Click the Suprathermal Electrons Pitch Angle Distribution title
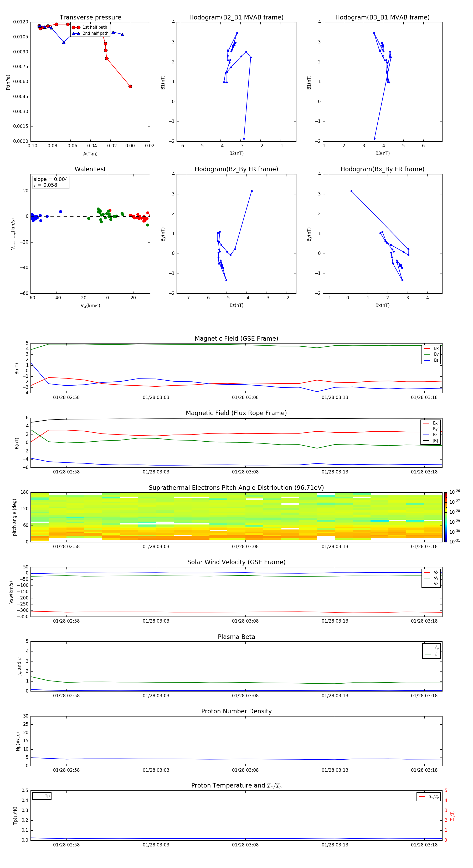Viewport: 473px width, 868px height. click(x=236, y=488)
